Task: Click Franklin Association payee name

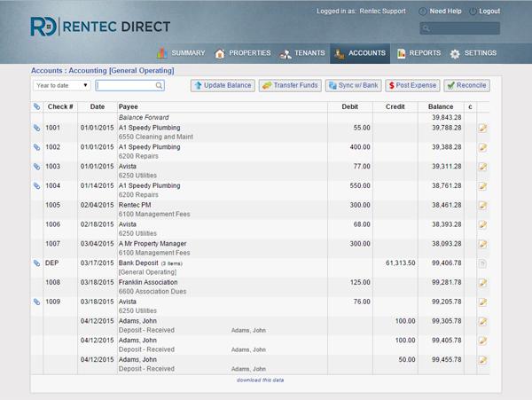Action: click(x=148, y=283)
